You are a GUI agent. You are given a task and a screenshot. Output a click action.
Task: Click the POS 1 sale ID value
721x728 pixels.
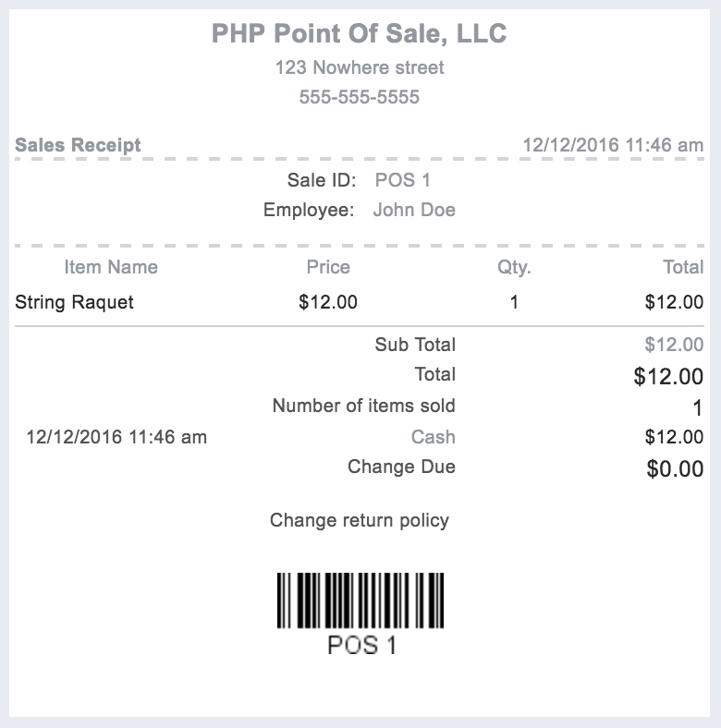[402, 180]
